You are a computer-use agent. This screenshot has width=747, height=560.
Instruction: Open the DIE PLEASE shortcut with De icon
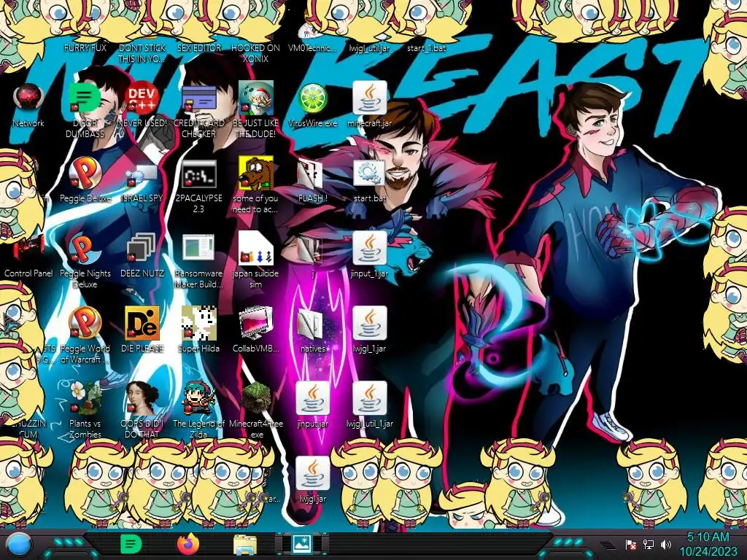click(142, 324)
